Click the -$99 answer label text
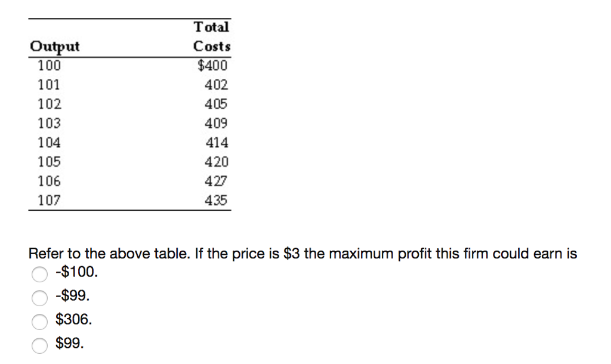The width and height of the screenshot is (611, 364). 72,295
